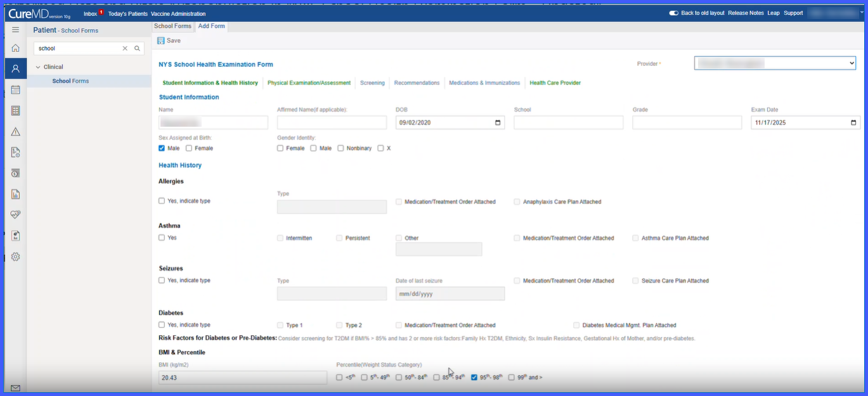Tick Allergies Yes, indicate type checkbox
The height and width of the screenshot is (396, 868).
162,201
